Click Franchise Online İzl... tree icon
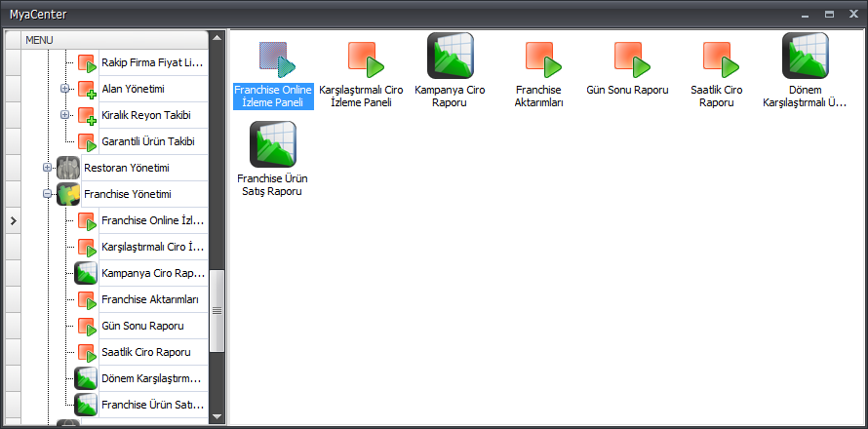 [87, 222]
